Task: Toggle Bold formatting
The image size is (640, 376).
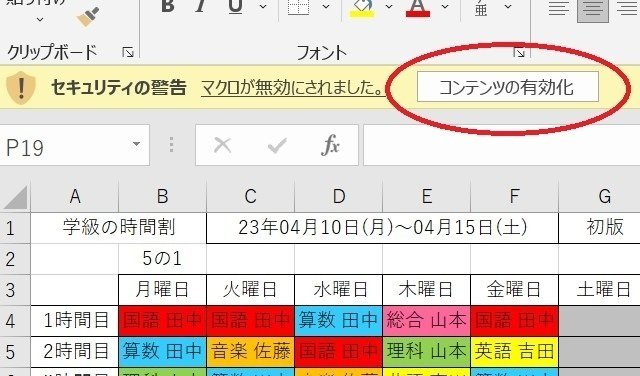Action: click(168, 6)
